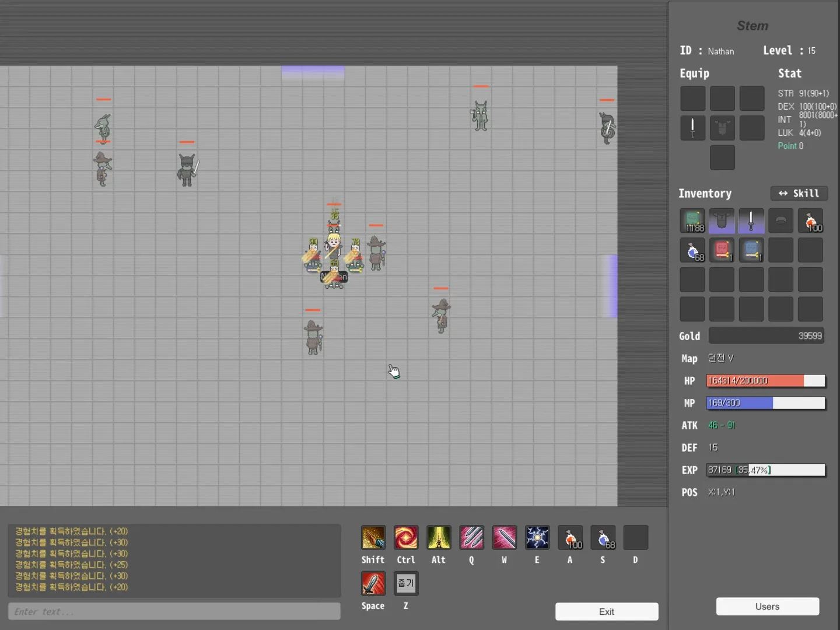Click the equipped sword in Equip panel
The image size is (840, 630).
(693, 127)
